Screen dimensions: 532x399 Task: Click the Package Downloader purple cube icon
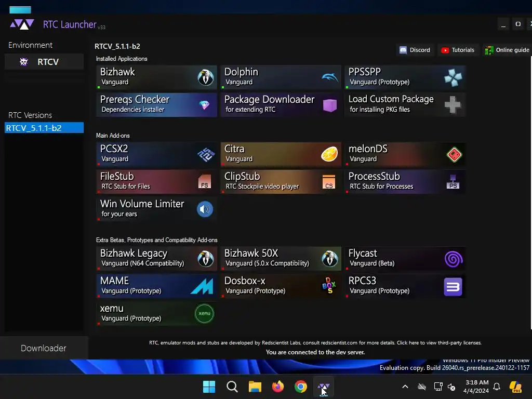pyautogui.click(x=330, y=105)
